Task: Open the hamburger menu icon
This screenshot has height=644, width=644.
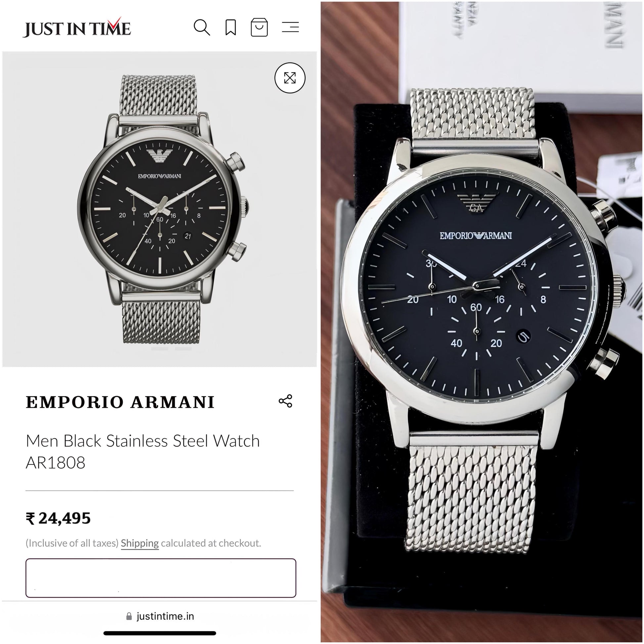Action: pyautogui.click(x=290, y=27)
